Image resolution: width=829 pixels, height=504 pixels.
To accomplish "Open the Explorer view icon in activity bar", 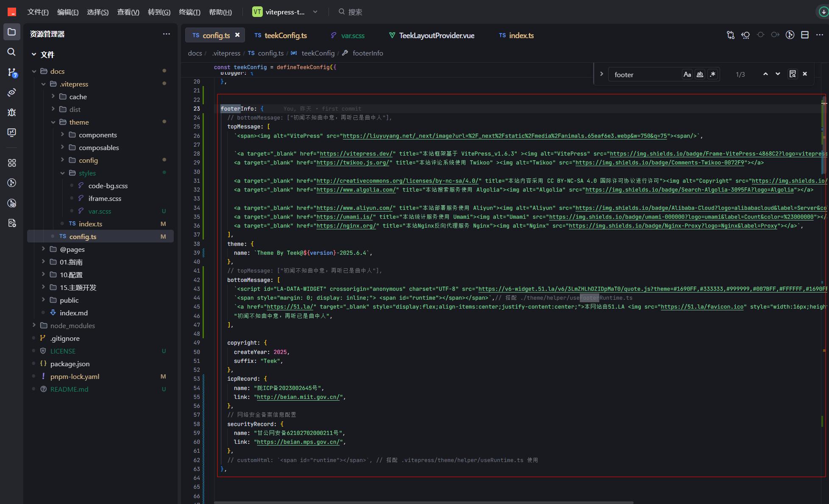I will pyautogui.click(x=12, y=32).
